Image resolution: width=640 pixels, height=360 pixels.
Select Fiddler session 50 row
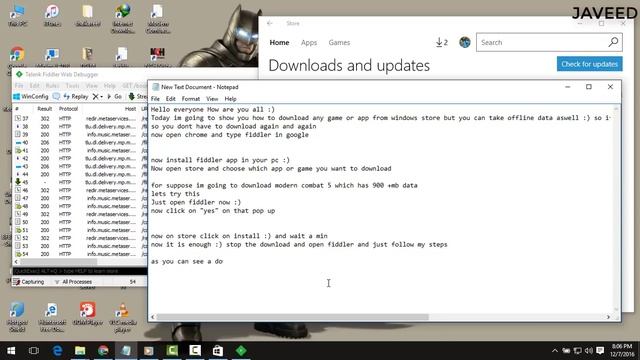coord(80,222)
